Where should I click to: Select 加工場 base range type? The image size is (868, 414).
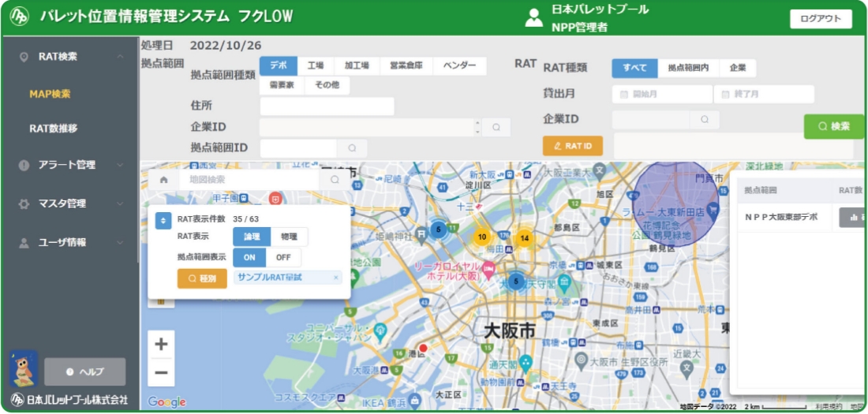tap(357, 66)
